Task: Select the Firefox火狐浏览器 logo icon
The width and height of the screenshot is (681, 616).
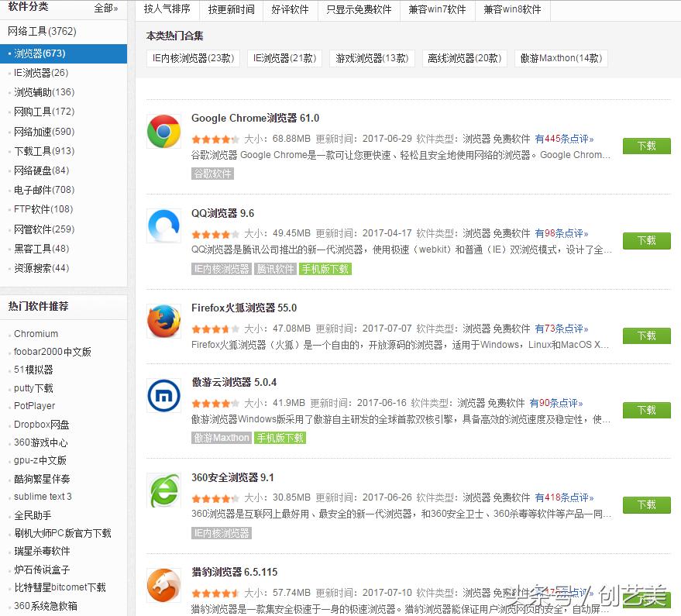Action: tap(163, 322)
